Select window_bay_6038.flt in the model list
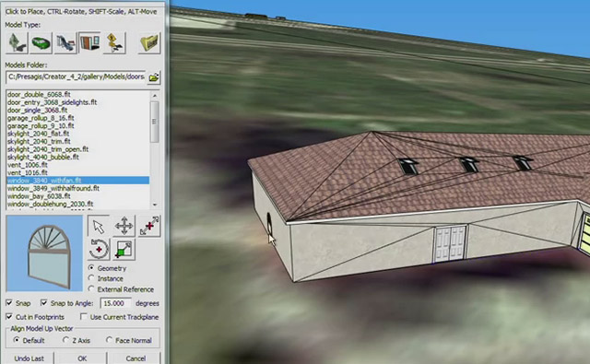590x364 pixels. pos(39,196)
